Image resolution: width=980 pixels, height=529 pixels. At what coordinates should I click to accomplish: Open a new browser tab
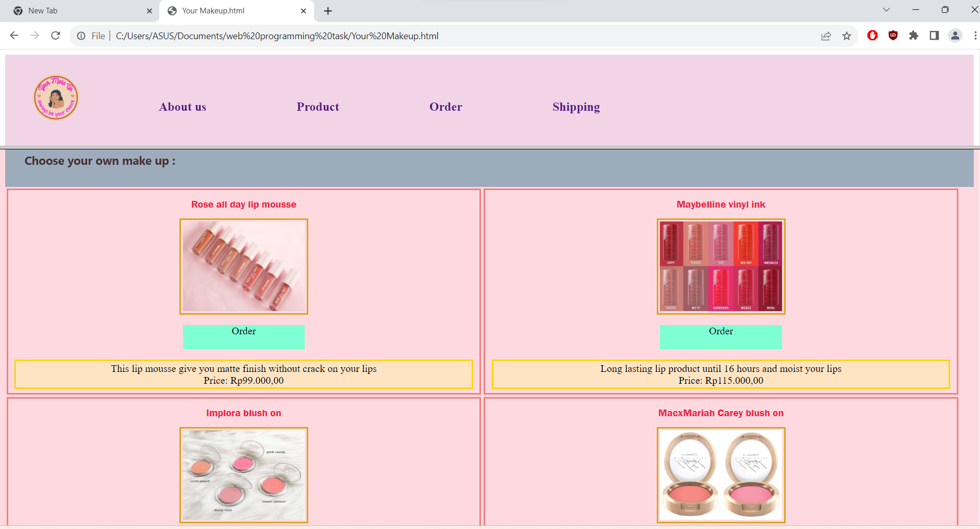(328, 11)
